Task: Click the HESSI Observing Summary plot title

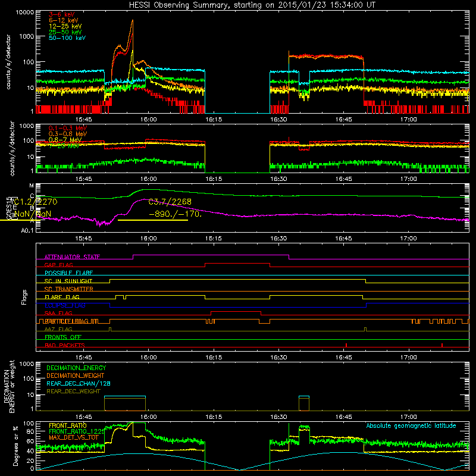Action: pyautogui.click(x=252, y=5)
